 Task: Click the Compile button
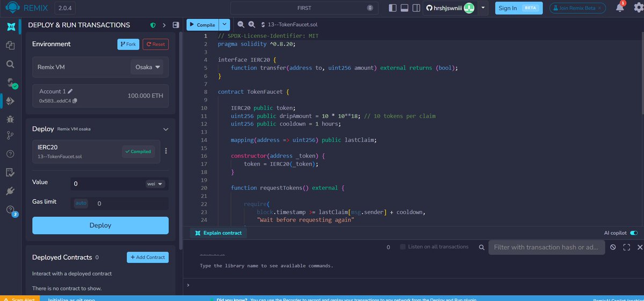(x=202, y=25)
